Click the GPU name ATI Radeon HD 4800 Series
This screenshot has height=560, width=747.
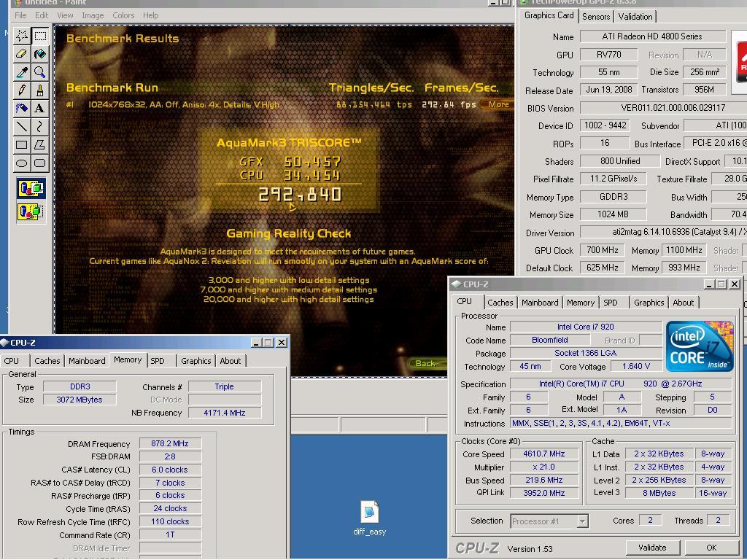point(652,36)
